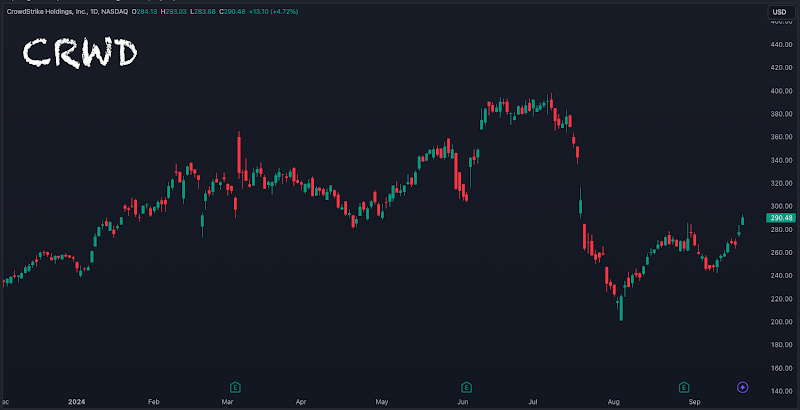Click the Jun label on time axis
The width and height of the screenshot is (800, 410).
tap(463, 402)
